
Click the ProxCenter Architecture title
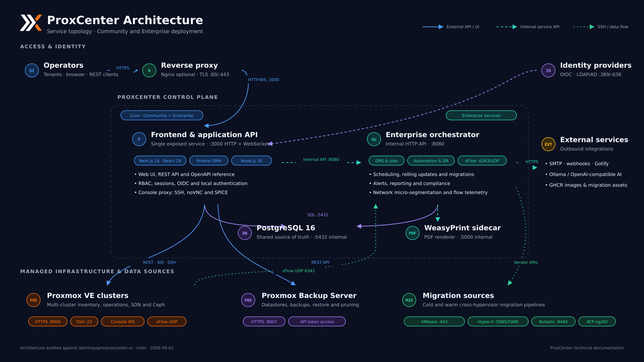pos(125,20)
